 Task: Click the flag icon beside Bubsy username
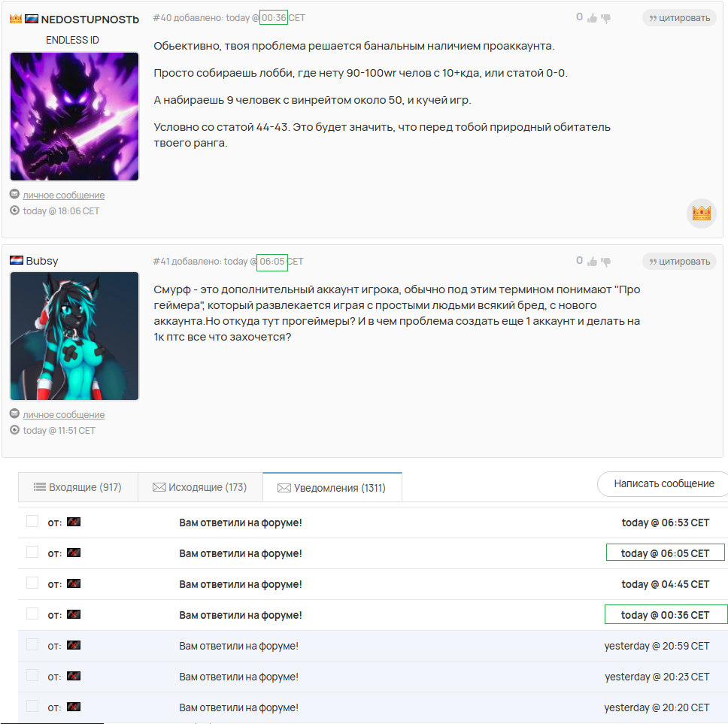point(17,260)
